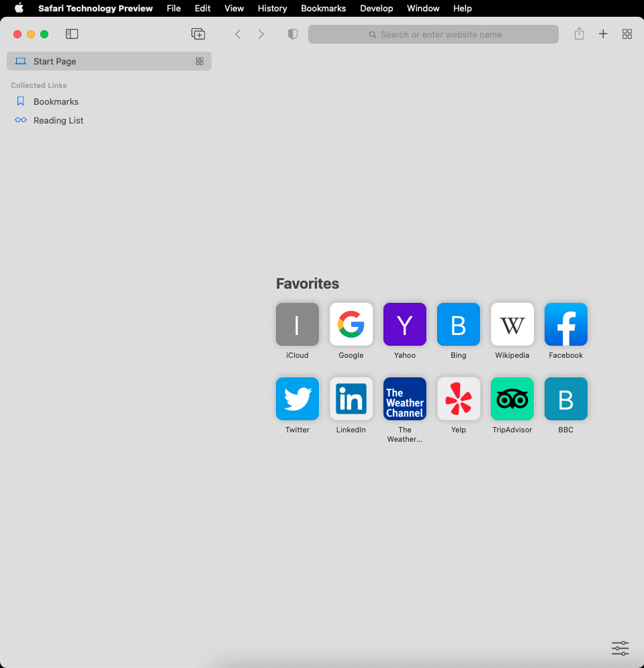Minimize the window with the yellow button
The width and height of the screenshot is (644, 668).
coord(31,34)
